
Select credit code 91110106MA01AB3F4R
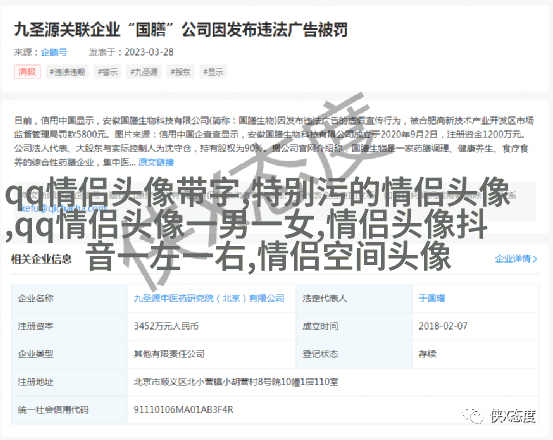click(x=183, y=410)
